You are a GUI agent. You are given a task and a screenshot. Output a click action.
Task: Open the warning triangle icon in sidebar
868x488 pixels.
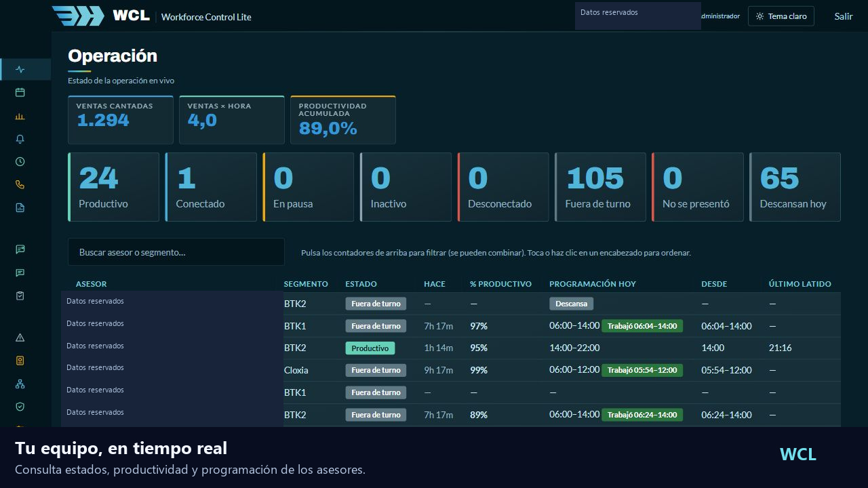(x=20, y=338)
